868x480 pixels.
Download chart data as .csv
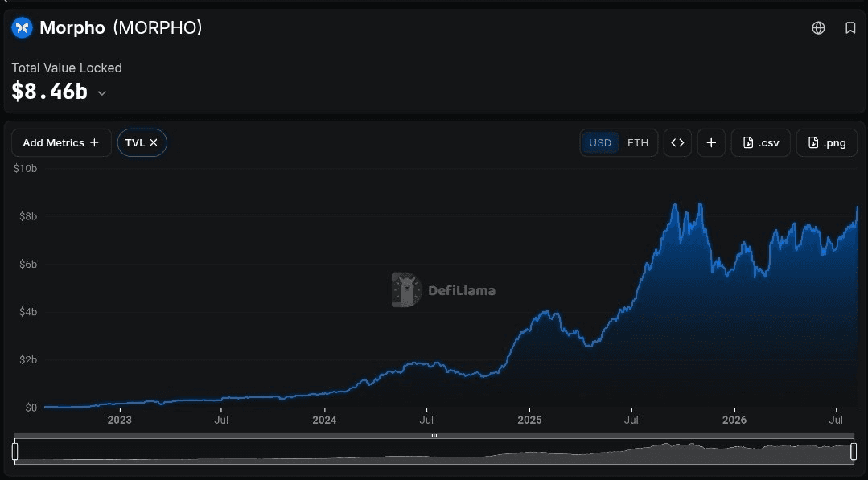click(x=761, y=142)
